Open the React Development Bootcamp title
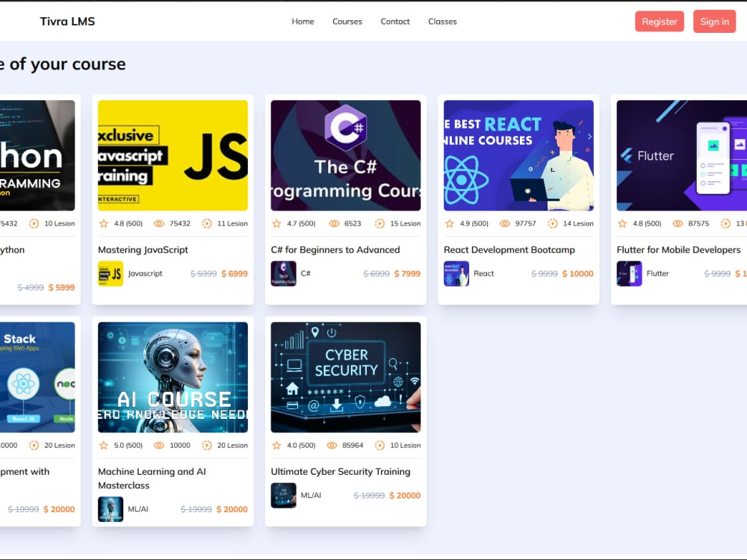Image resolution: width=747 pixels, height=560 pixels. [509, 249]
